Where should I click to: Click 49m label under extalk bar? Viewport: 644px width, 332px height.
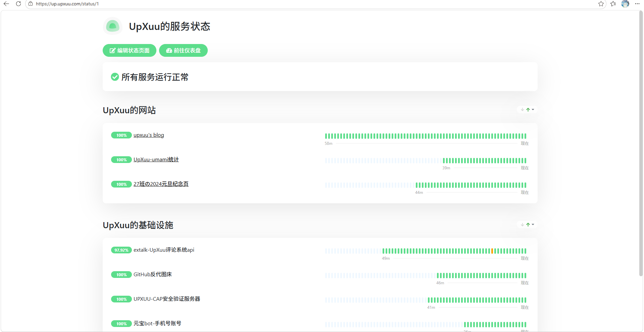coord(386,258)
